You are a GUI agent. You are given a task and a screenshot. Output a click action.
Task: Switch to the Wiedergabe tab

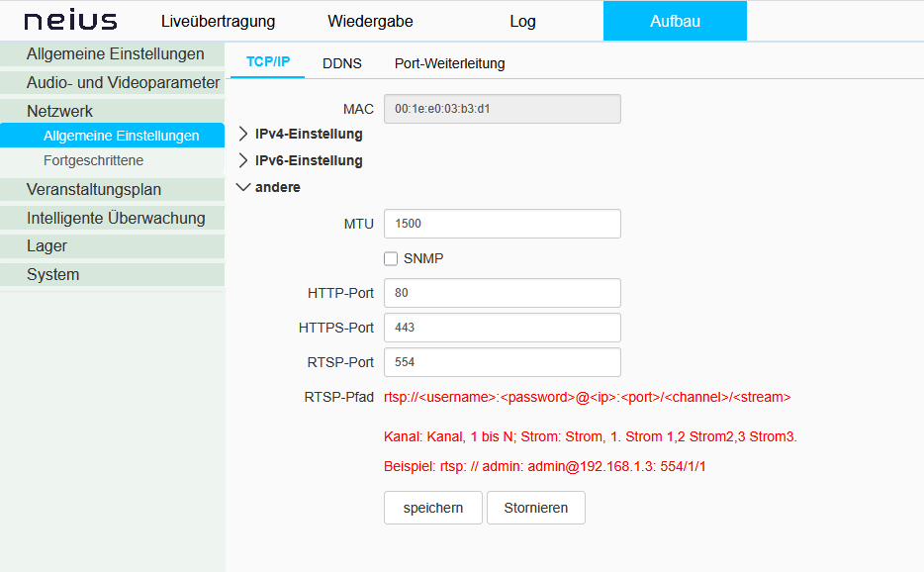(x=370, y=21)
